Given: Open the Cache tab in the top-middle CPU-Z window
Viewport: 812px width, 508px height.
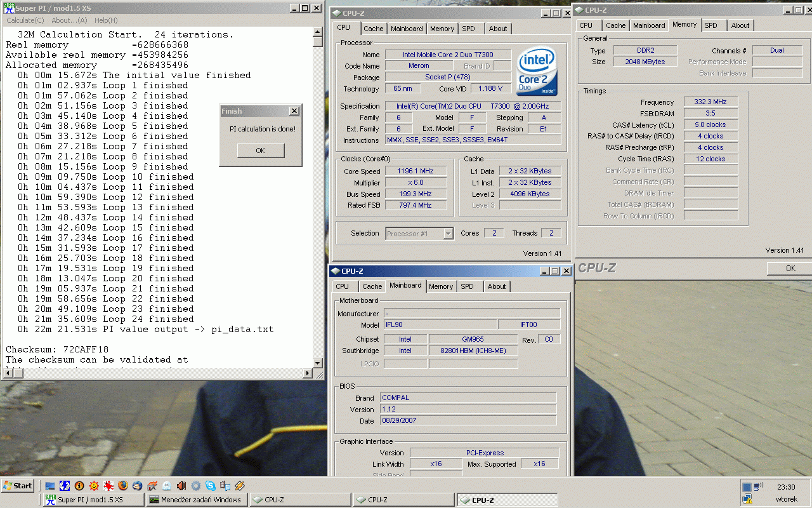Looking at the screenshot, I should [x=374, y=29].
